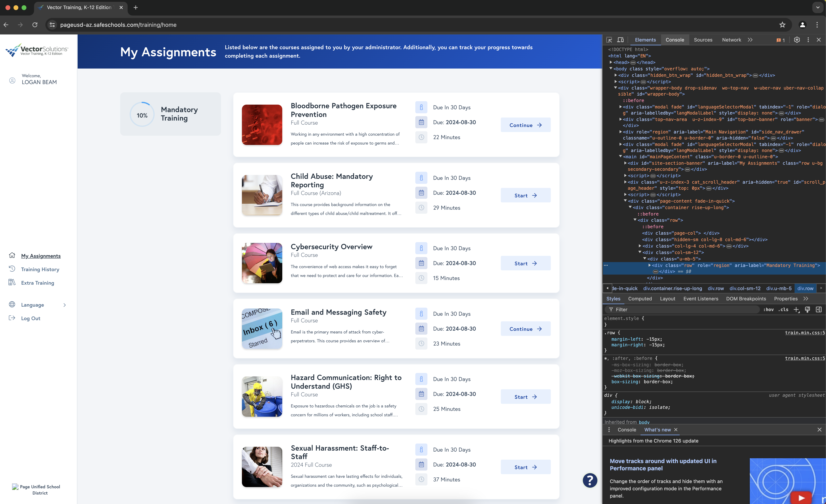
Task: Click the issues counter badge in DevTools
Action: (780, 40)
